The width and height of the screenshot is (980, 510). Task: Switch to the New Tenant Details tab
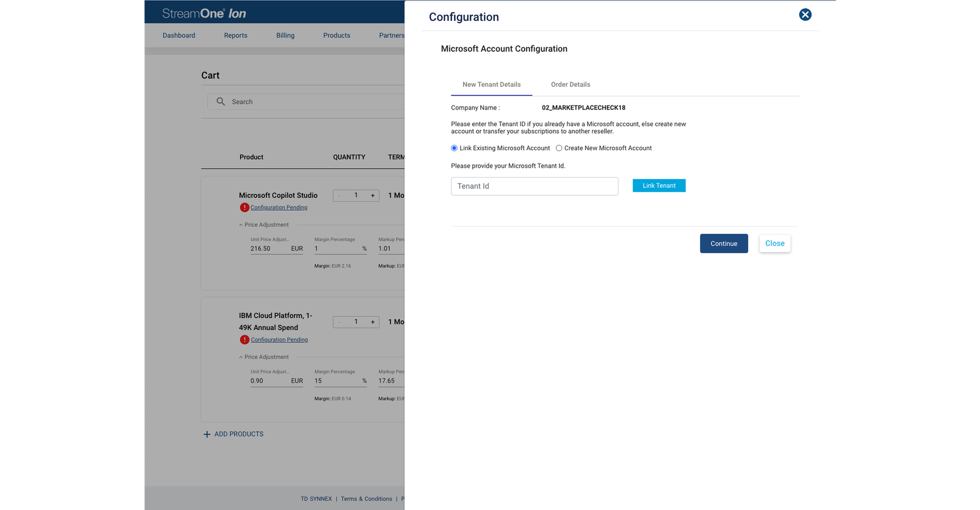coord(491,84)
